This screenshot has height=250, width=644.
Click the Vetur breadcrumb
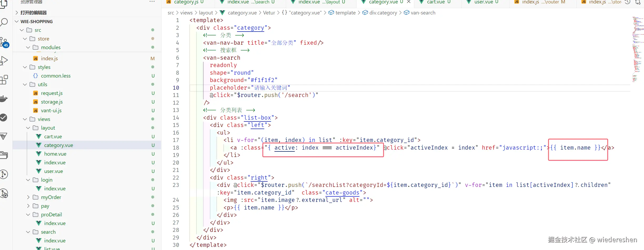269,13
